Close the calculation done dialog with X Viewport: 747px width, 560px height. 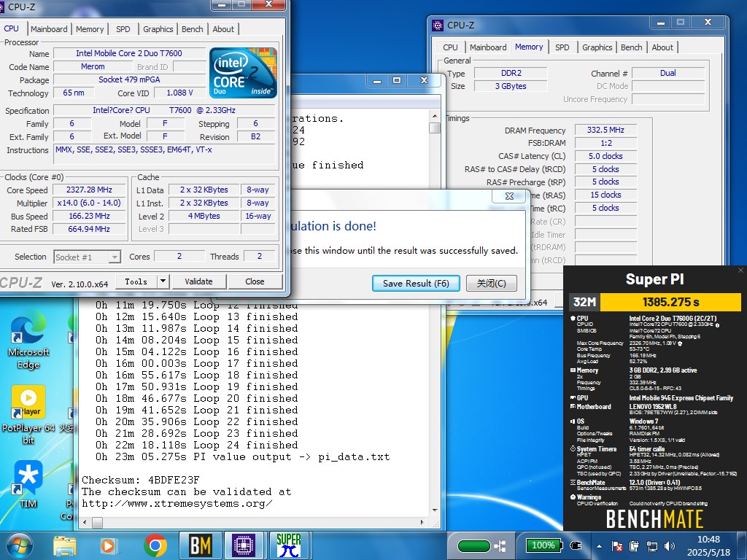pyautogui.click(x=509, y=195)
